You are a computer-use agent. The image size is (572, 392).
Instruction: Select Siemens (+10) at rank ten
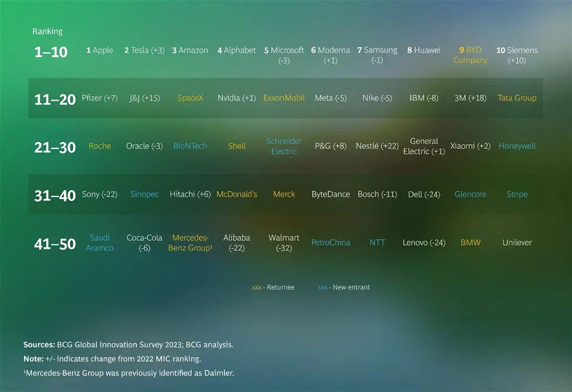tap(517, 55)
